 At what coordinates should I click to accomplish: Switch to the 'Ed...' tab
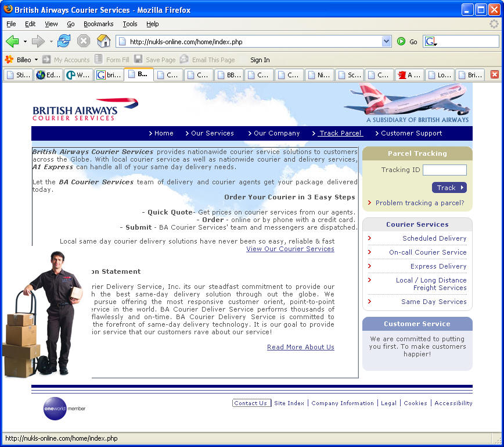(48, 75)
